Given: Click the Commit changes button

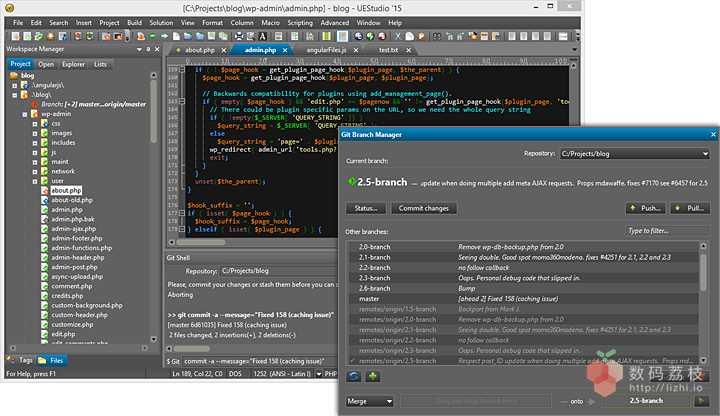Looking at the screenshot, I should point(423,208).
